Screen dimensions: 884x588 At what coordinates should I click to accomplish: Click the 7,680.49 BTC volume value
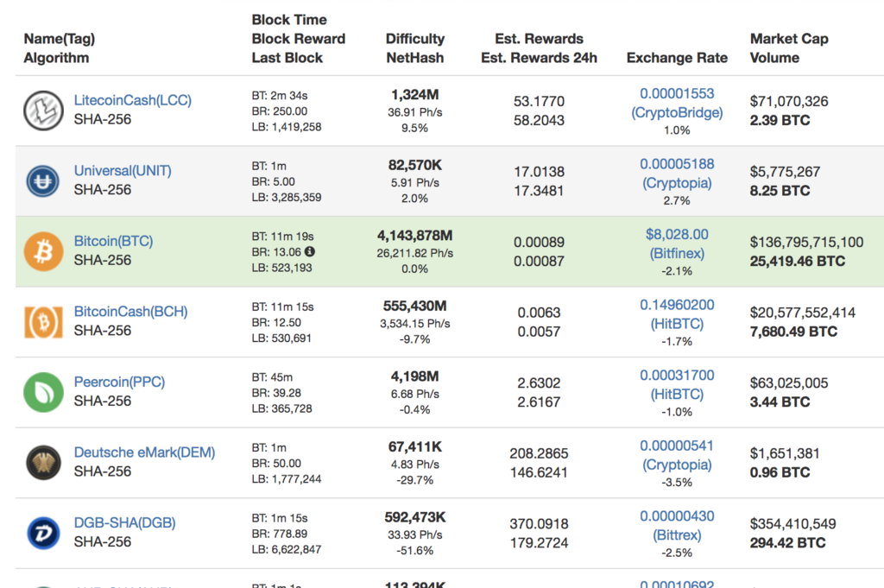[793, 332]
